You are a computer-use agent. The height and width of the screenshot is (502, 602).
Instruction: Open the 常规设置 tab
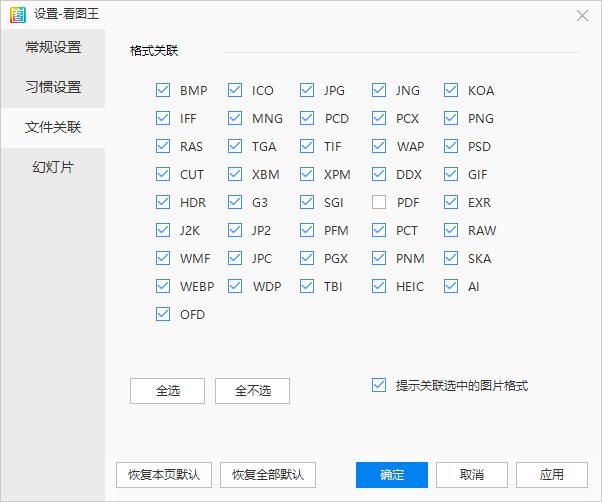pos(53,47)
